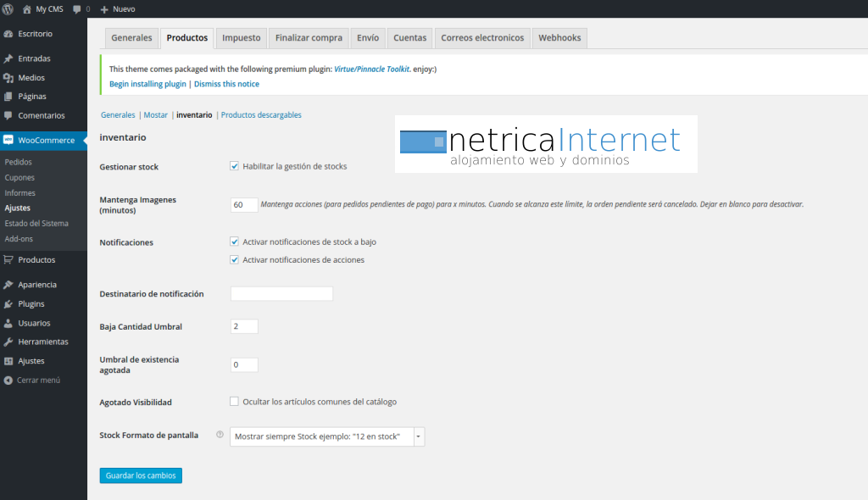Open My CMS home icon
868x500 pixels.
(x=26, y=9)
